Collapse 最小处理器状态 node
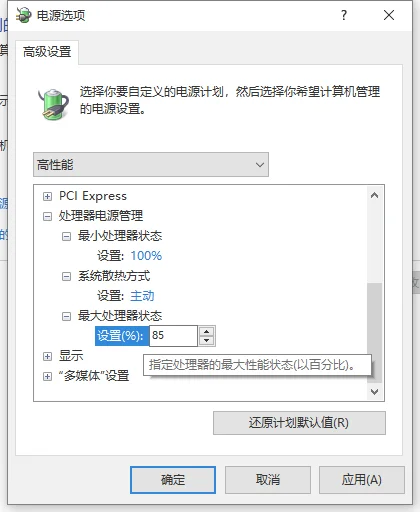Viewport: 420px width, 512px height. coord(67,237)
